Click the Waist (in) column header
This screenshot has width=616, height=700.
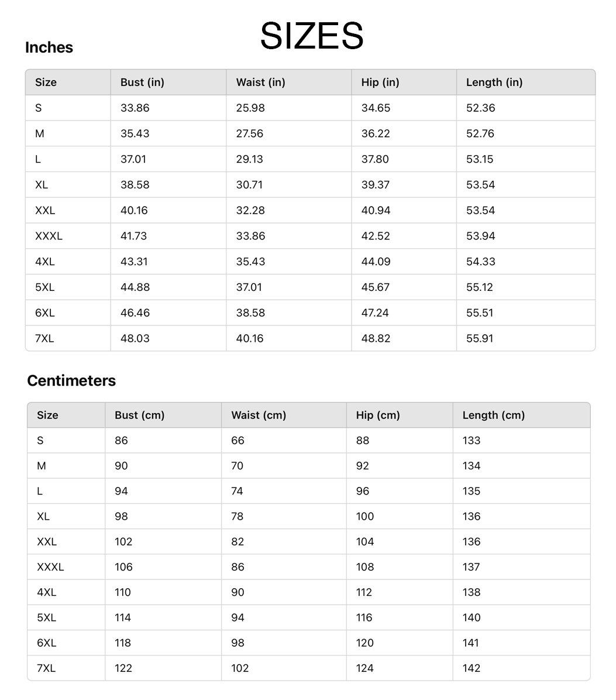260,83
